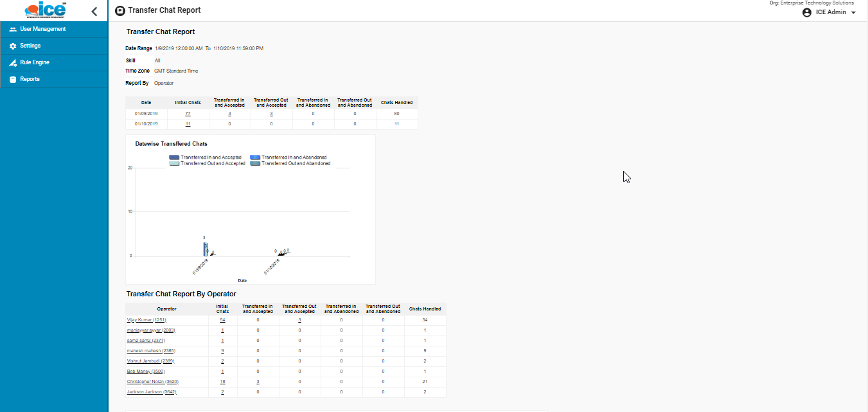Image resolution: width=868 pixels, height=412 pixels.
Task: Open Christopher Nolan (3620) operator link
Action: click(152, 382)
